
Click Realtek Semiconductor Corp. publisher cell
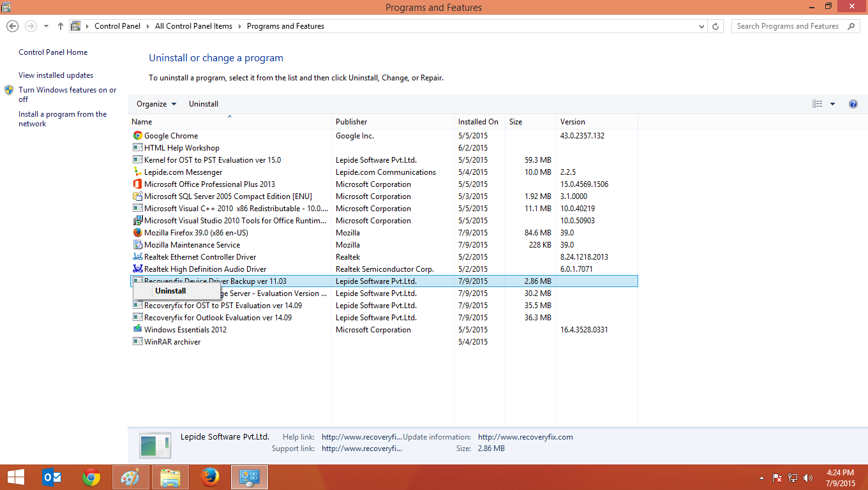coord(385,269)
